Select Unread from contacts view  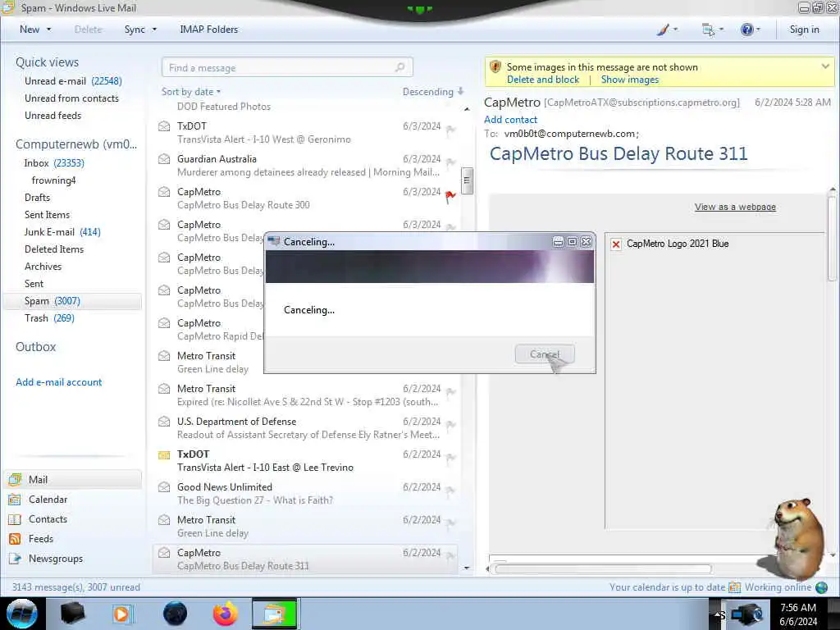click(72, 98)
